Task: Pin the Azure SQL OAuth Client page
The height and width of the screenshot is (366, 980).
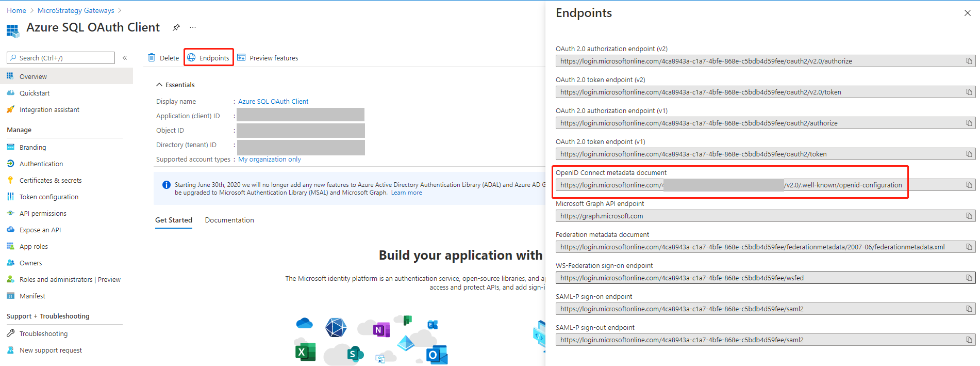Action: tap(176, 27)
